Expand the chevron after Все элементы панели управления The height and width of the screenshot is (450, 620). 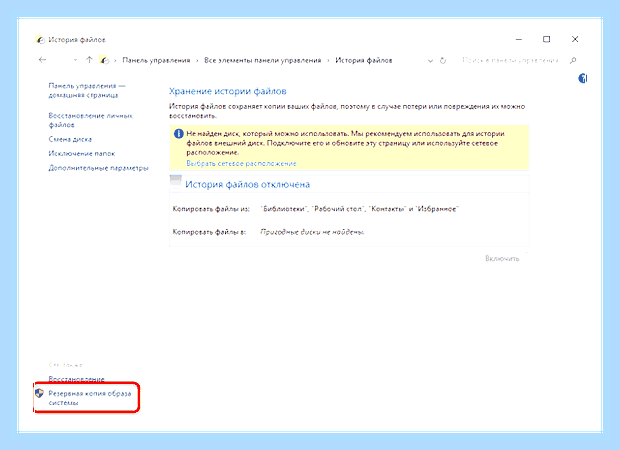pyautogui.click(x=328, y=61)
